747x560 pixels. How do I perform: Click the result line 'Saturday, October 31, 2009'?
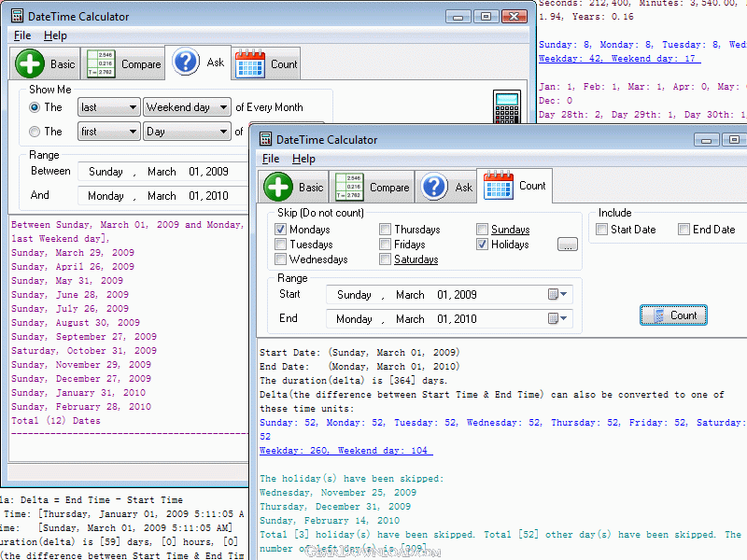[84, 351]
